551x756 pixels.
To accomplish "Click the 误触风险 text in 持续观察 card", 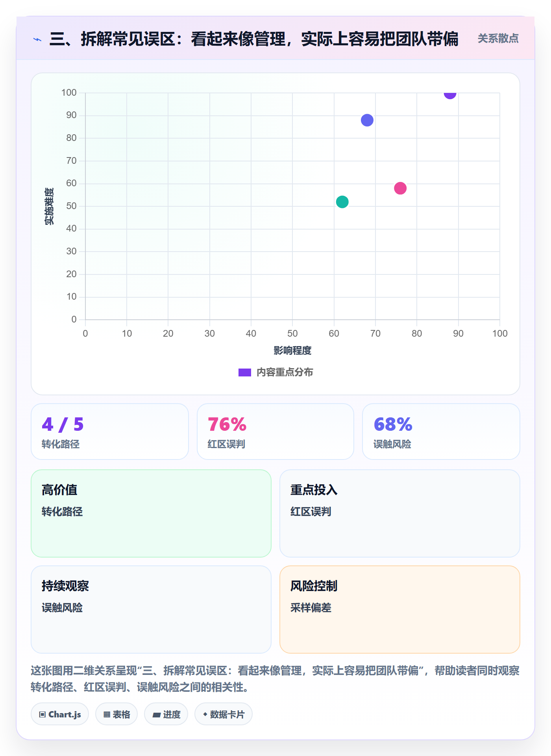I will tap(62, 608).
